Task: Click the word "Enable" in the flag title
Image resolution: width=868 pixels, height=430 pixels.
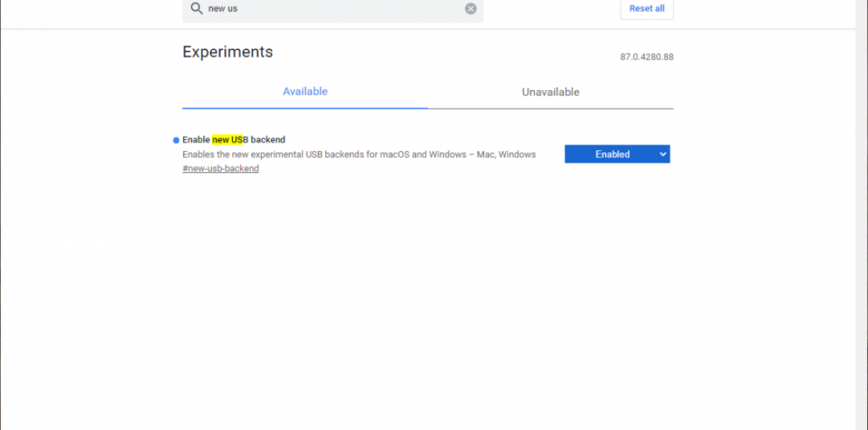Action: [x=196, y=140]
